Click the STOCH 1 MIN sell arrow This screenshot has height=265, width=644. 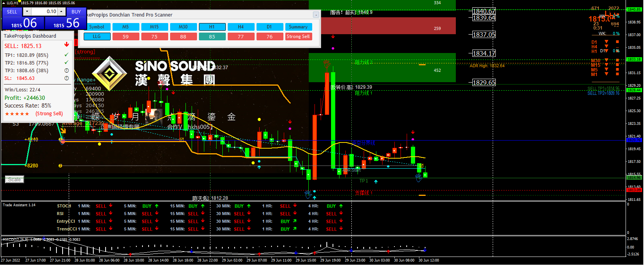point(111,205)
